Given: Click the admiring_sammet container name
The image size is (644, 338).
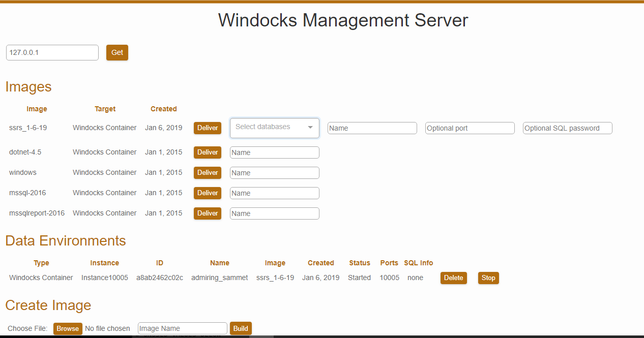Looking at the screenshot, I should click(x=220, y=278).
